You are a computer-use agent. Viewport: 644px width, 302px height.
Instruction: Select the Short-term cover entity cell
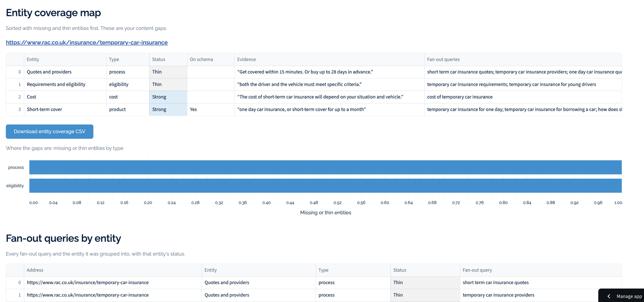pos(65,110)
